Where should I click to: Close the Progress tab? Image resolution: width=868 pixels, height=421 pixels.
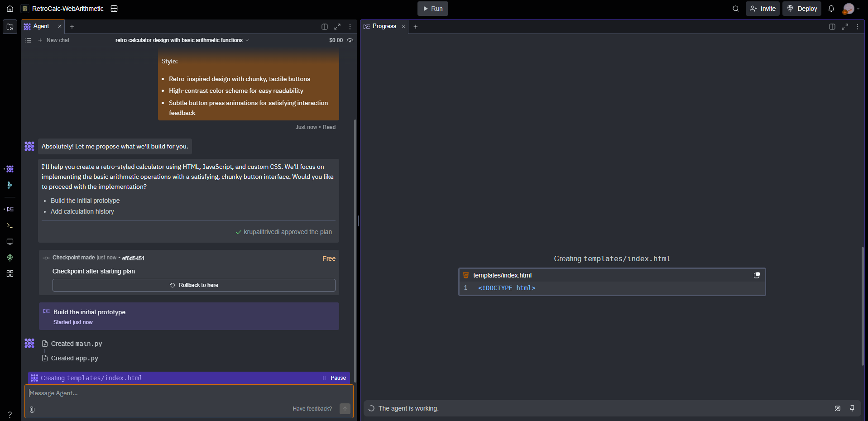pos(403,26)
